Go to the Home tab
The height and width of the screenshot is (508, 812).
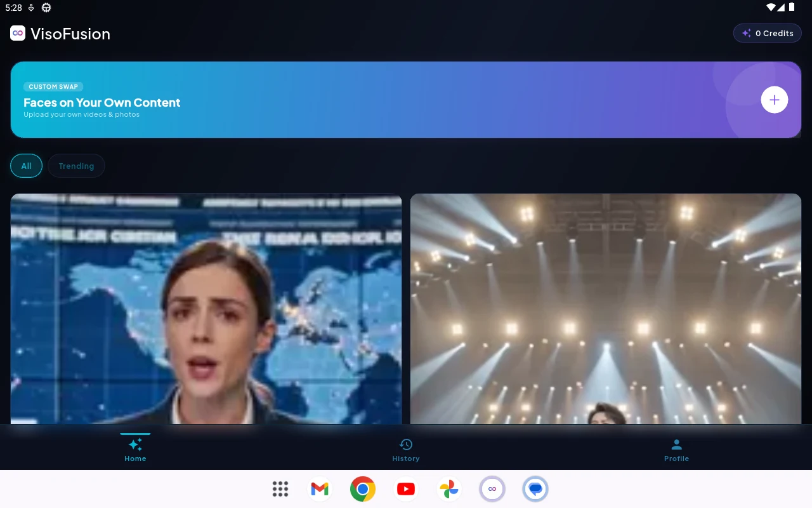coord(135,449)
